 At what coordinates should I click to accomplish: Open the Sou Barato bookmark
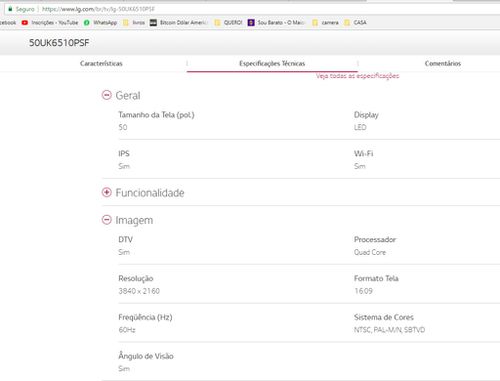[276, 23]
